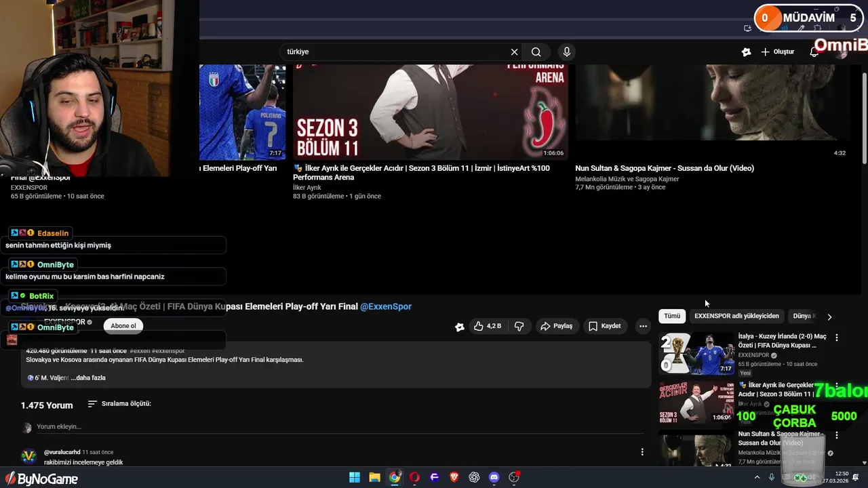
Task: Open İlker Ayrık channel name under large thumbnail
Action: (307, 188)
